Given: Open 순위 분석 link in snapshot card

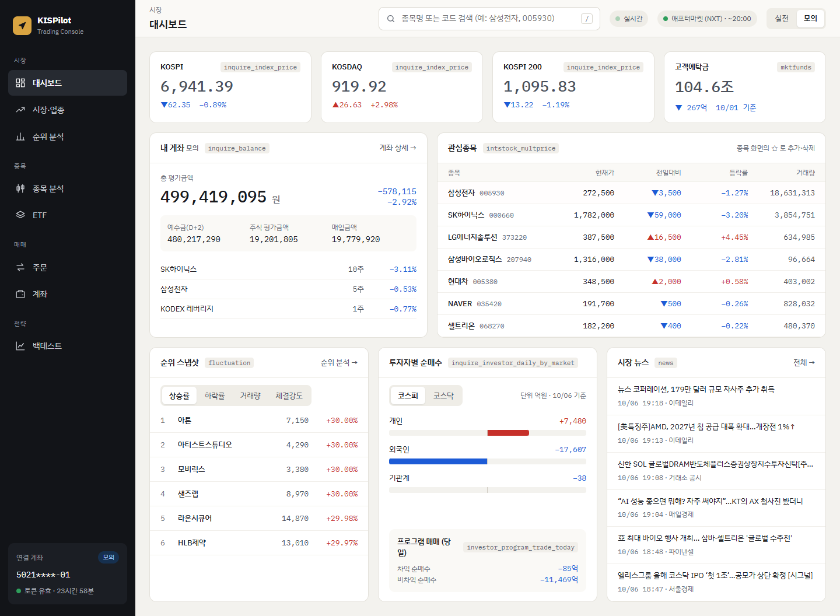Looking at the screenshot, I should pos(339,363).
